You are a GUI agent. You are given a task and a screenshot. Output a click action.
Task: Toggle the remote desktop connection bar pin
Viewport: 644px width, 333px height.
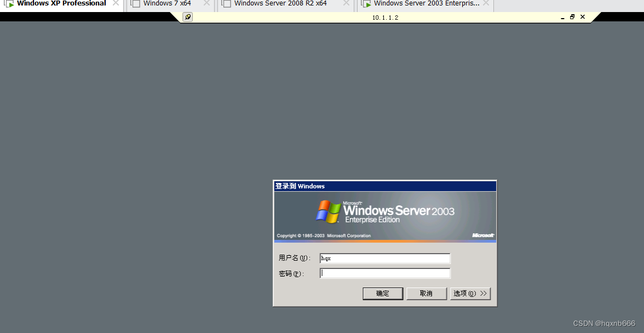[x=188, y=17]
